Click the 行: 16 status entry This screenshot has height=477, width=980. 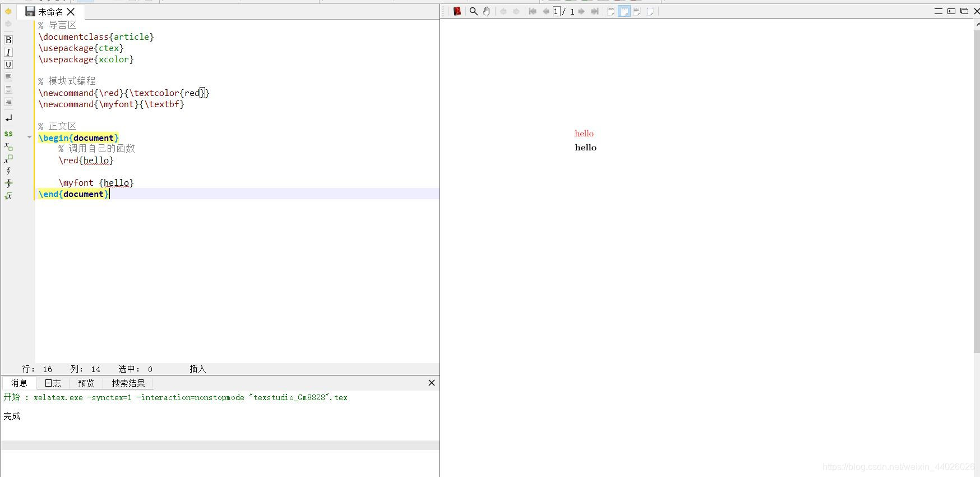point(37,369)
